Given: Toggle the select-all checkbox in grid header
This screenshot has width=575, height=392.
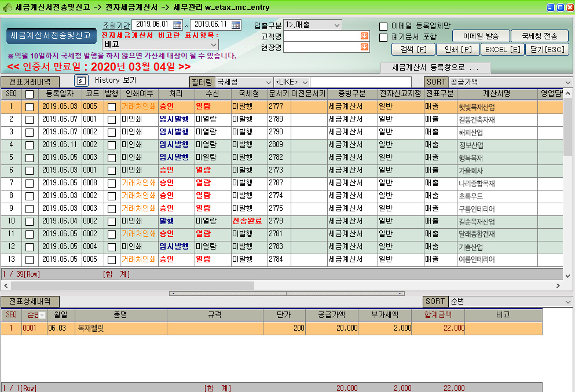Looking at the screenshot, I should click(x=30, y=94).
